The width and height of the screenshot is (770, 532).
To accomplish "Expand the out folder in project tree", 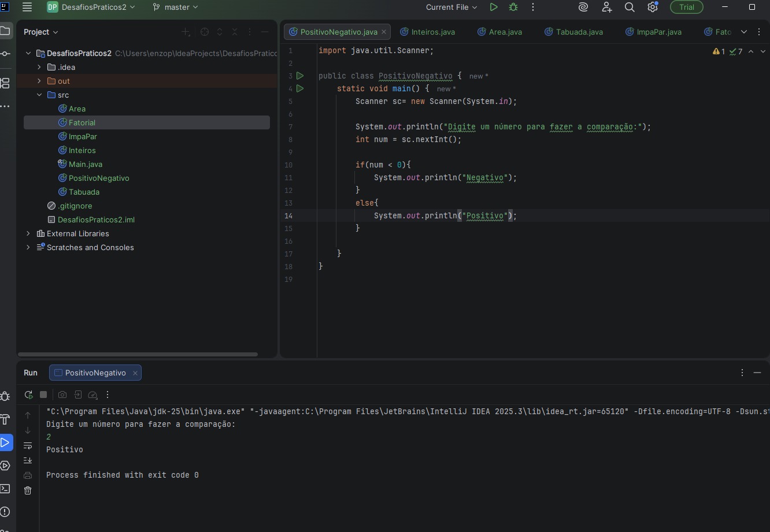I will pyautogui.click(x=39, y=81).
